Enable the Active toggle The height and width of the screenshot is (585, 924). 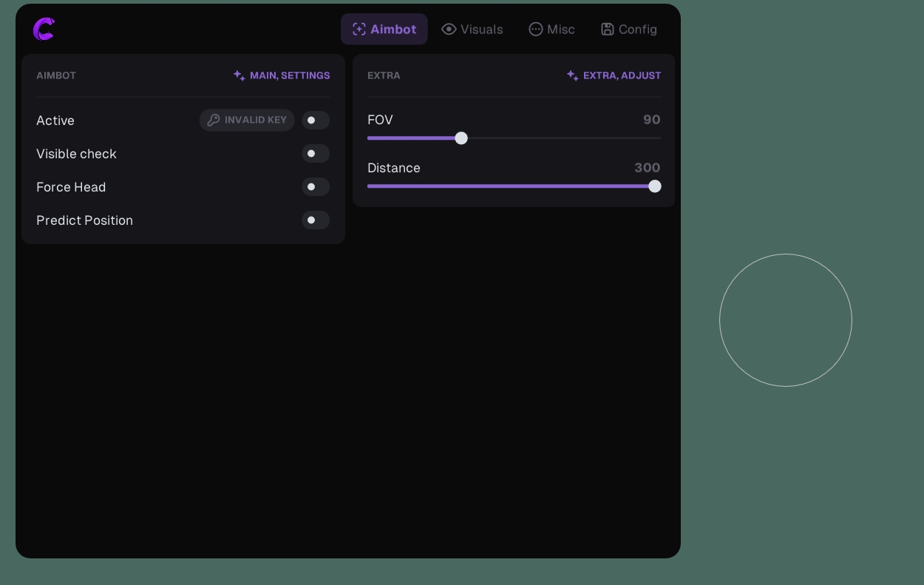pos(316,120)
